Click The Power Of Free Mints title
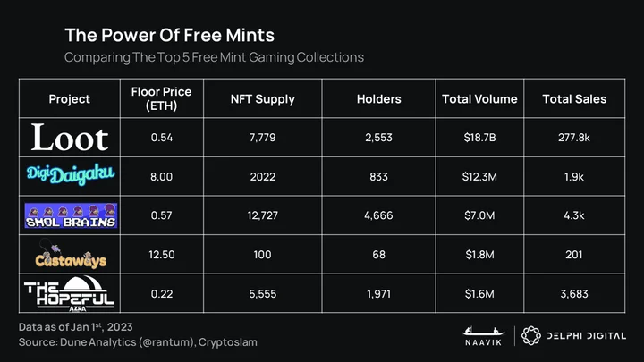 169,35
